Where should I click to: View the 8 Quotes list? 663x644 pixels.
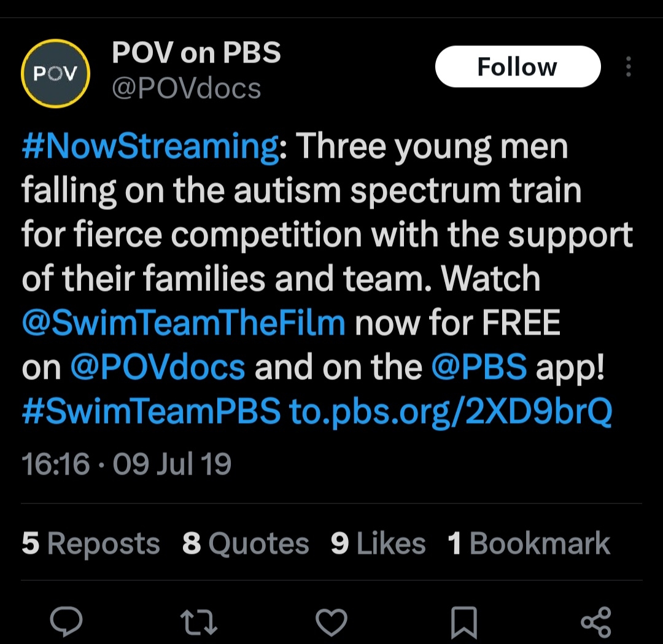246,544
